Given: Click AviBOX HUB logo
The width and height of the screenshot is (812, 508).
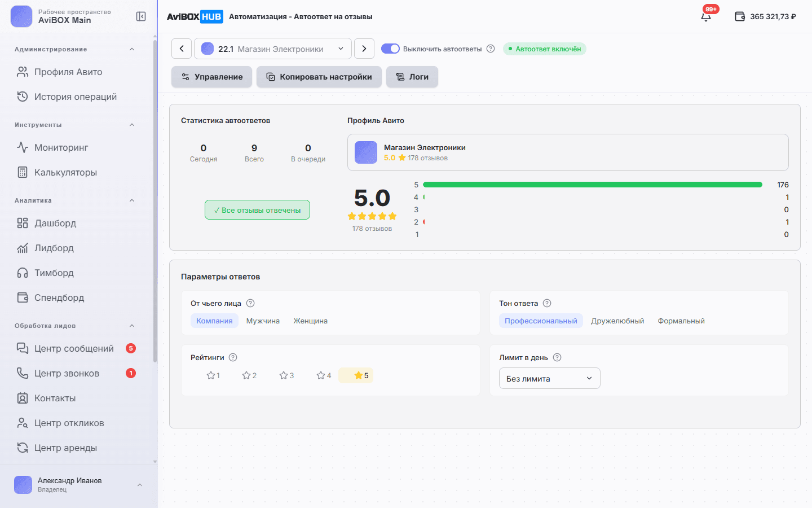Looking at the screenshot, I should tap(195, 16).
